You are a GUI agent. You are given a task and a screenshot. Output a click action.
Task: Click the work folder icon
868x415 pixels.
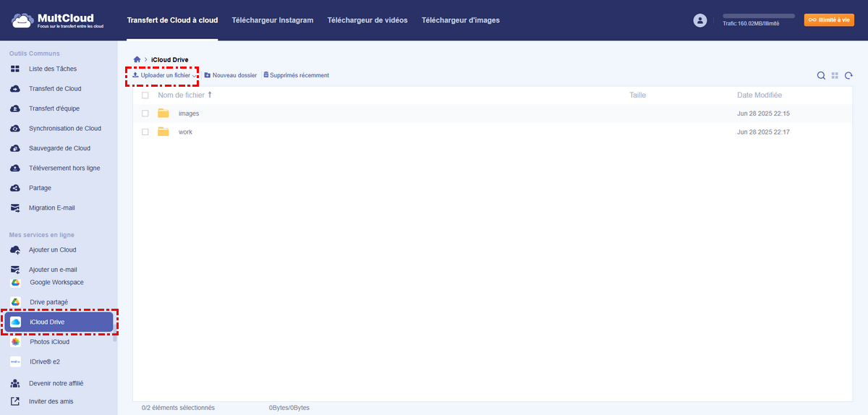click(163, 132)
